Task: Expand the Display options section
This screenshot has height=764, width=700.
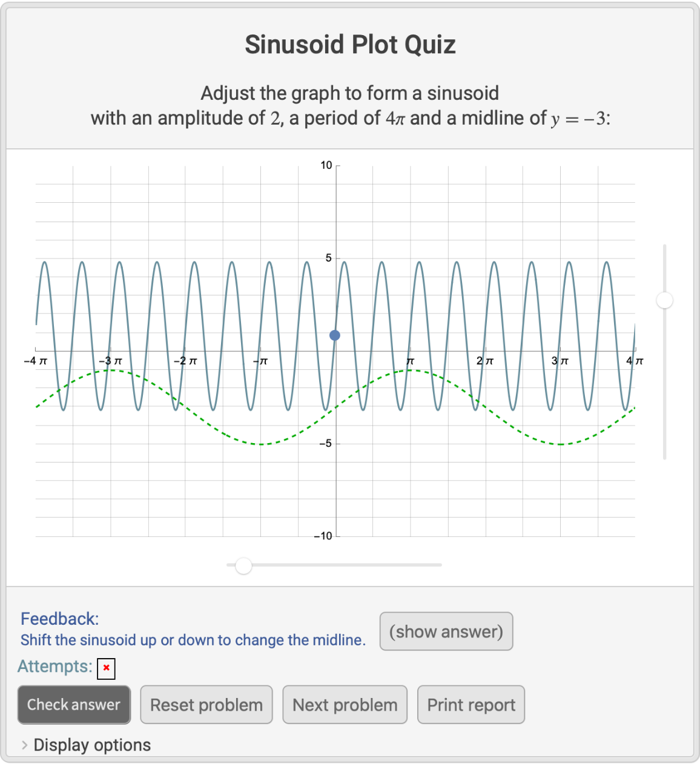Action: (85, 745)
